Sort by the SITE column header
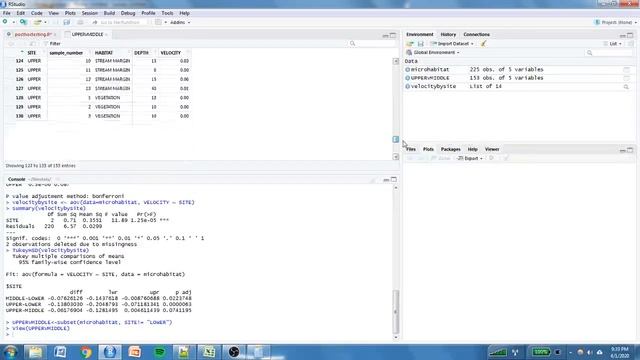This screenshot has width=640, height=360. (x=32, y=53)
